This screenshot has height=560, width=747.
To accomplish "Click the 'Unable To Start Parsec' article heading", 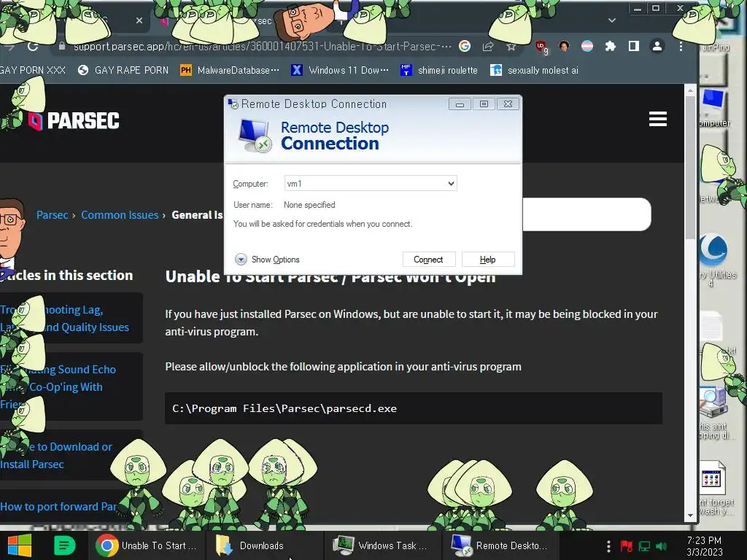I will point(330,276).
